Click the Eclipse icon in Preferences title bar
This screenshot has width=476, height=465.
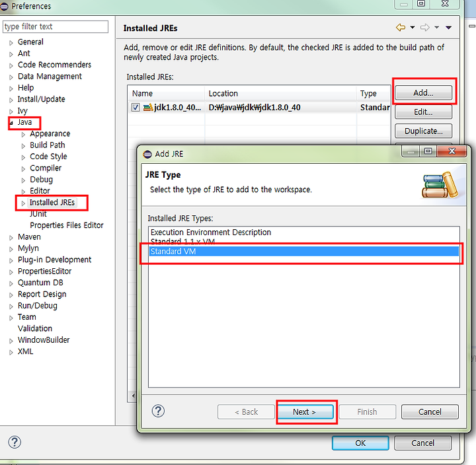(x=4, y=6)
